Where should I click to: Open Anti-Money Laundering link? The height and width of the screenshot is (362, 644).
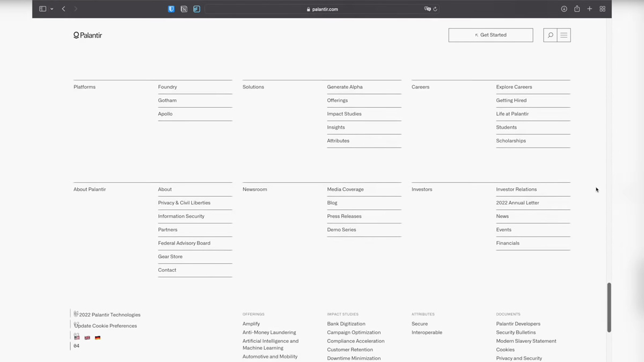click(269, 333)
